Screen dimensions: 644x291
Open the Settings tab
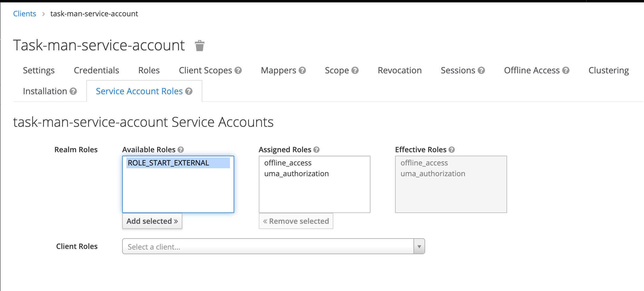coord(39,70)
